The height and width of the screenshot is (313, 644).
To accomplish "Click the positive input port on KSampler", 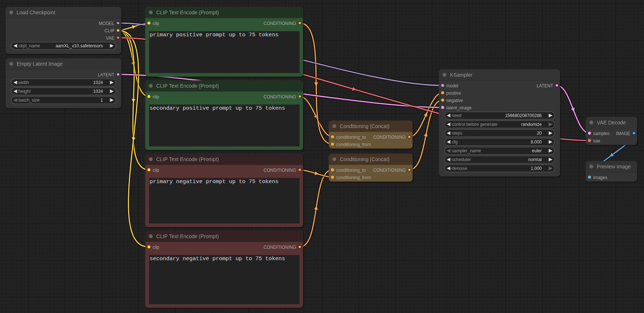I will [x=442, y=93].
